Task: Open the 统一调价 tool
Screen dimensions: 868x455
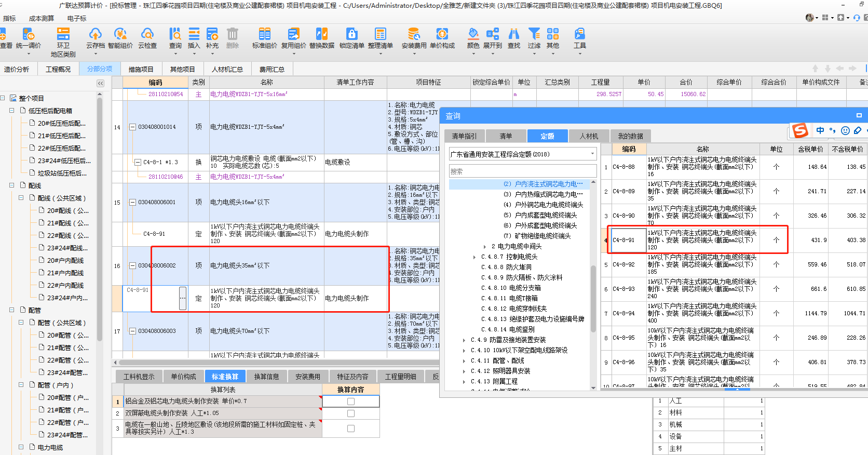Action: pos(29,38)
